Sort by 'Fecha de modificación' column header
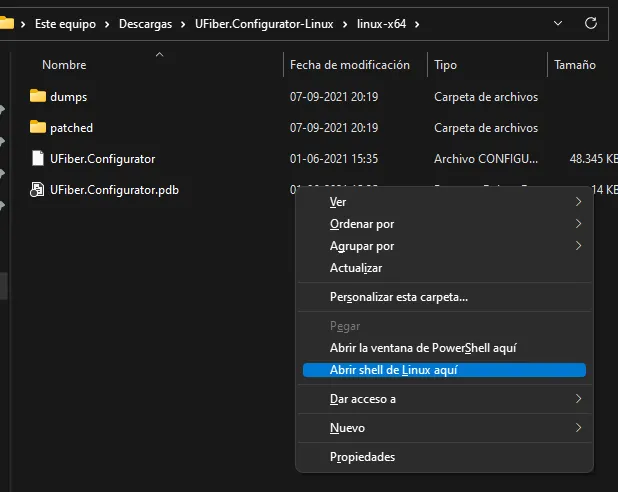618x492 pixels. tap(350, 65)
